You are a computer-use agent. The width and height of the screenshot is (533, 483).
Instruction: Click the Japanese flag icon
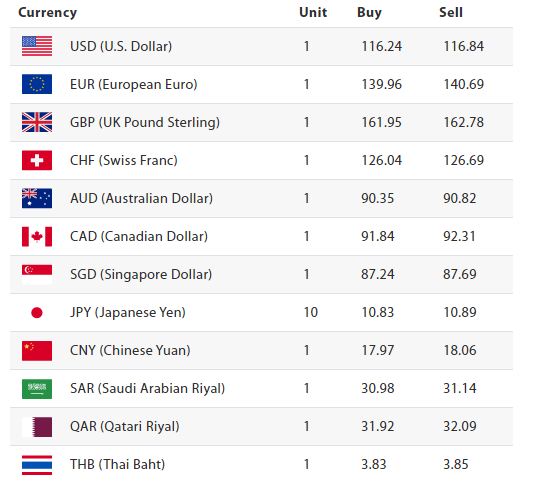click(x=37, y=312)
